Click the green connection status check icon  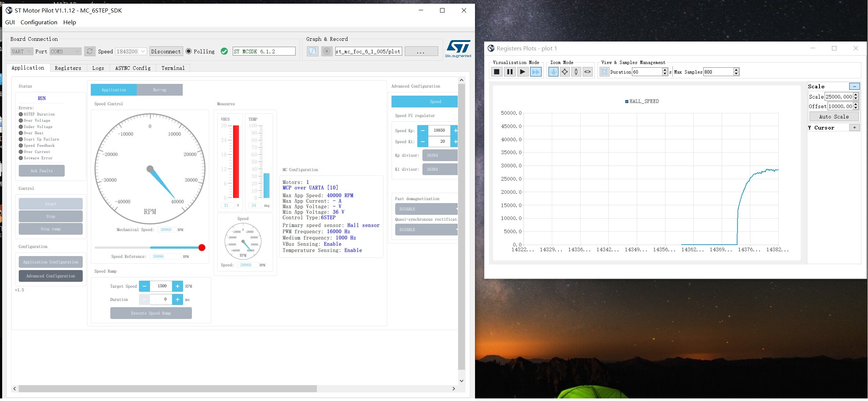[x=224, y=52]
